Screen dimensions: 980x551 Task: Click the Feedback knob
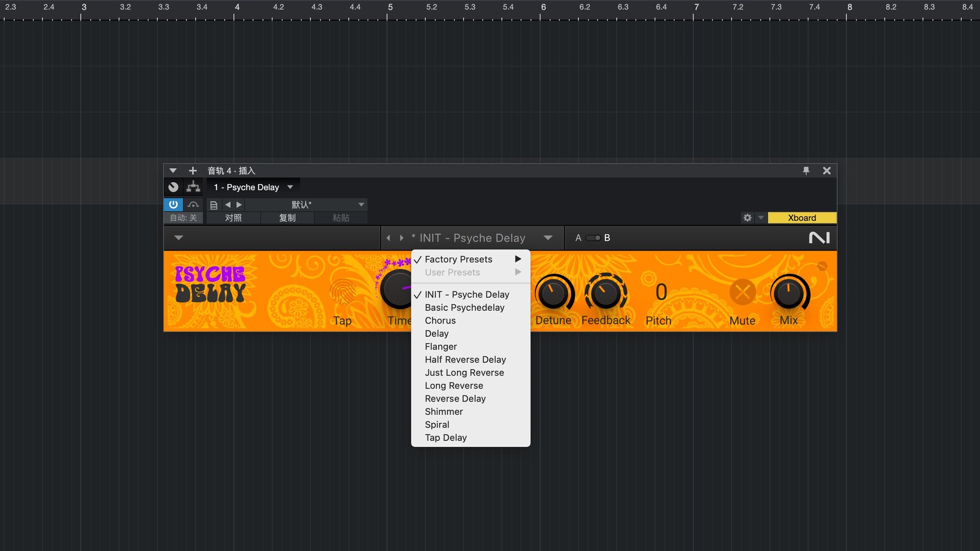tap(606, 293)
